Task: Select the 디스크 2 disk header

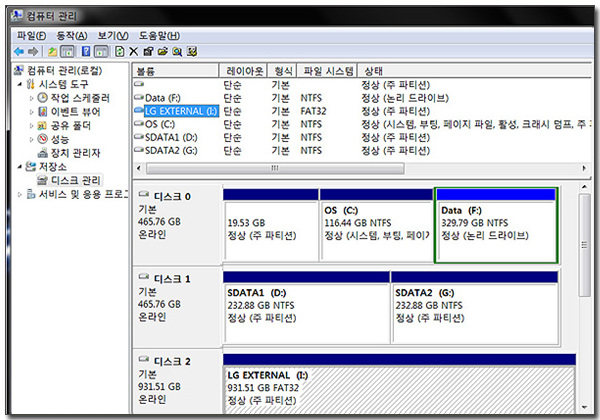Action: [x=177, y=382]
